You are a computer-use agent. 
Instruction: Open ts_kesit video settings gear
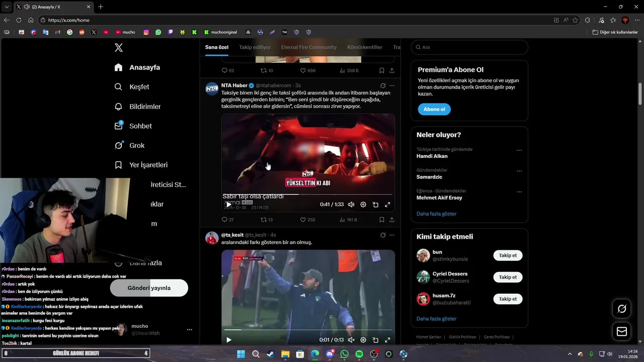point(363,340)
